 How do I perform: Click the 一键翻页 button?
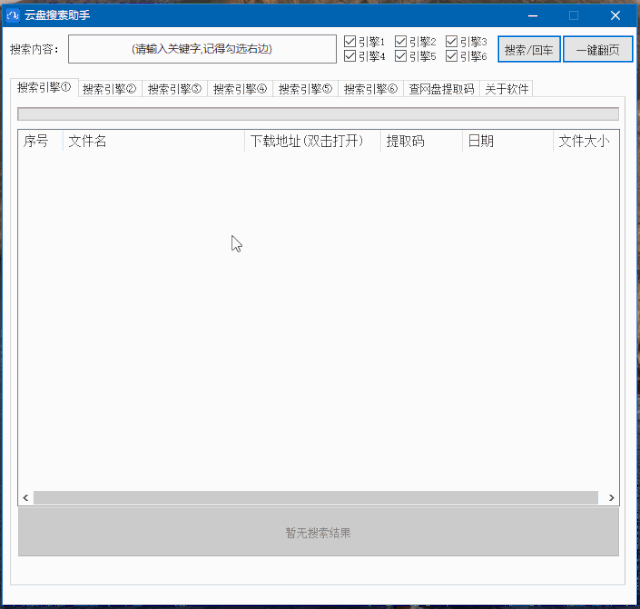[598, 49]
